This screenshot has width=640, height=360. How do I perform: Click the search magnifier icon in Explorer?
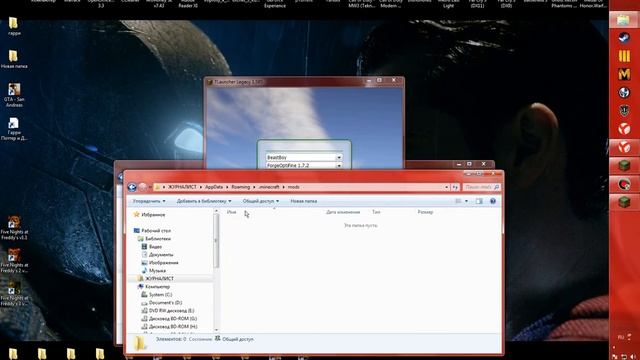(496, 187)
